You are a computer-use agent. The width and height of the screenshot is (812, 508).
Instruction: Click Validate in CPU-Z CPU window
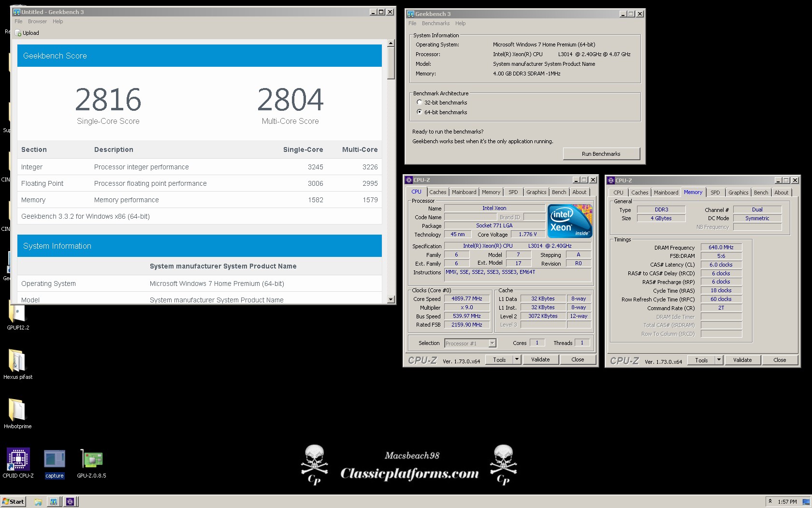pyautogui.click(x=540, y=359)
